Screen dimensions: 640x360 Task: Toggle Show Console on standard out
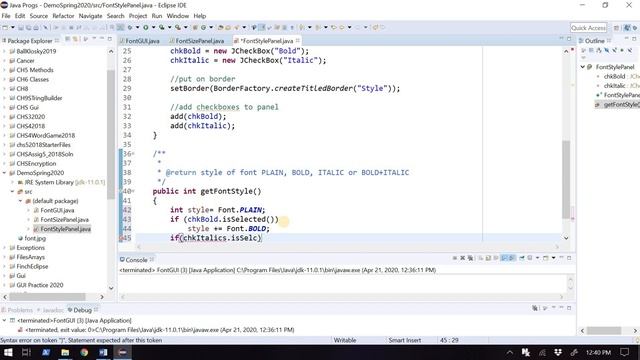[504, 258]
